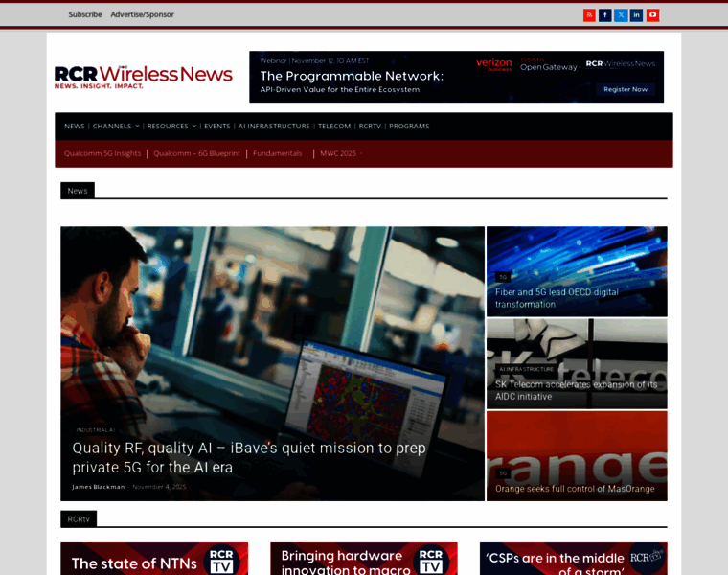
Task: Click the 5G tag on fiber article
Action: click(503, 277)
